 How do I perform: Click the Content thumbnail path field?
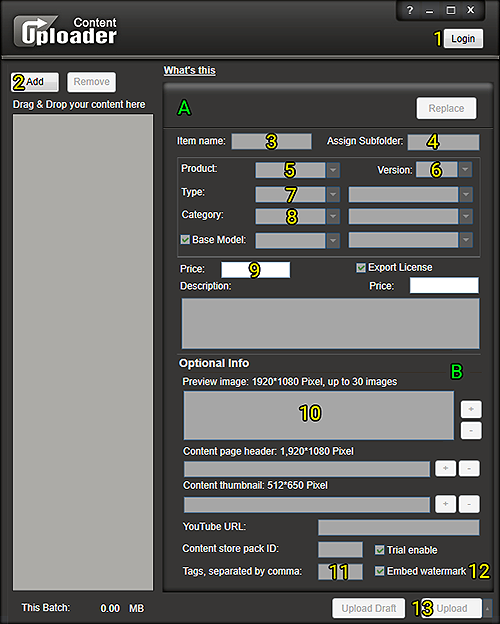pyautogui.click(x=307, y=505)
